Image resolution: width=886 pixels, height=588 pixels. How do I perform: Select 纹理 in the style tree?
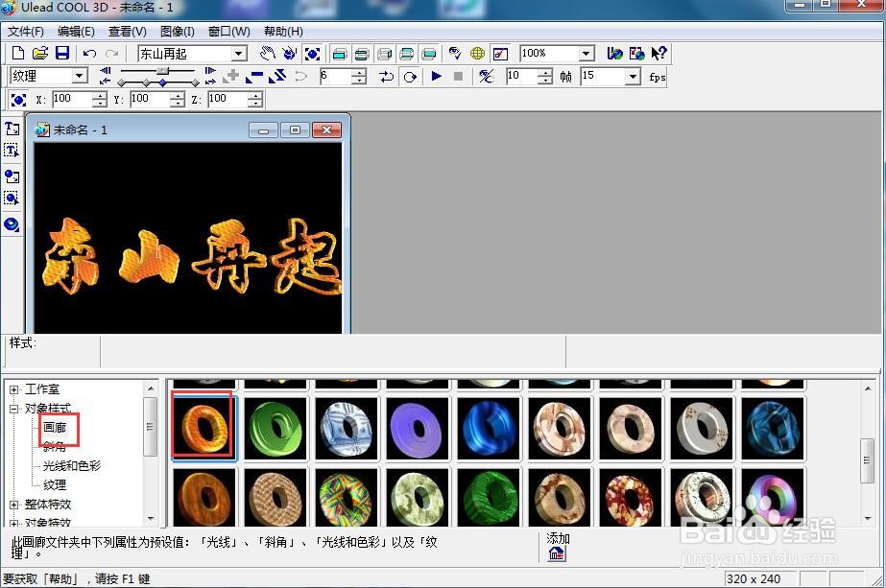pyautogui.click(x=55, y=485)
